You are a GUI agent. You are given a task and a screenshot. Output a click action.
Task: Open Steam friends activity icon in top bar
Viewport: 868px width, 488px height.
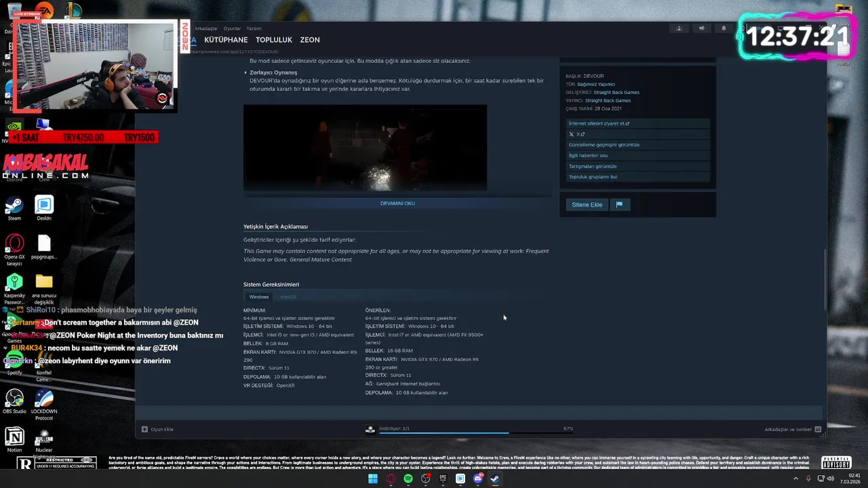click(679, 28)
